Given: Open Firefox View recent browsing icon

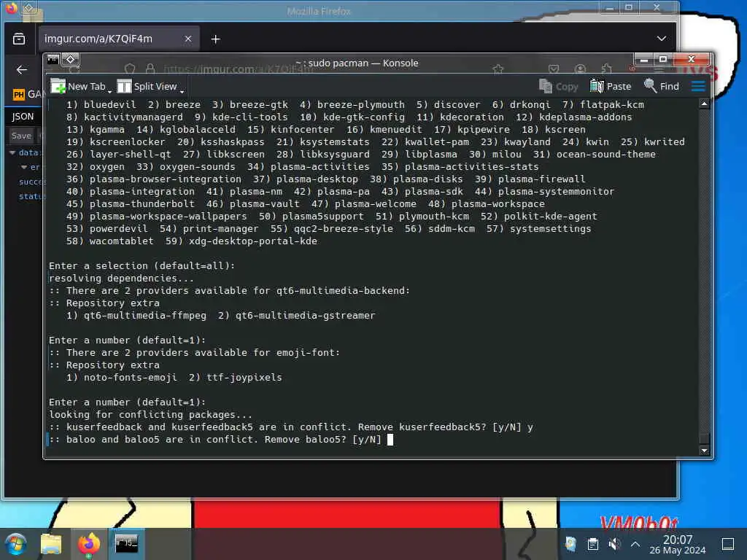Looking at the screenshot, I should tap(19, 39).
